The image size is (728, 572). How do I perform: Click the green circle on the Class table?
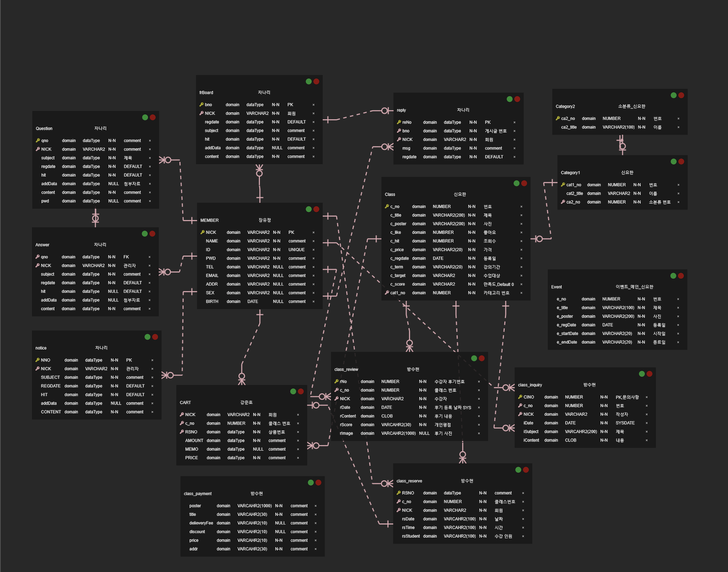(x=516, y=183)
